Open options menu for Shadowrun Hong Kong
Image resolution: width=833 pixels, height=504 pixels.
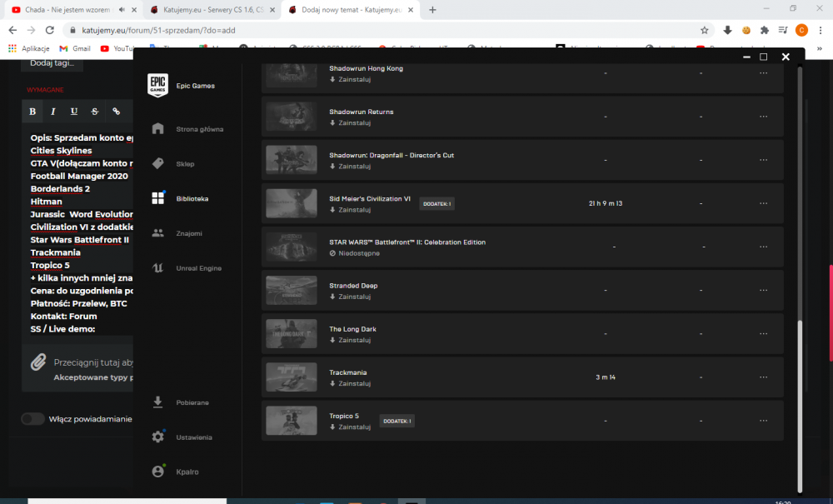[763, 73]
